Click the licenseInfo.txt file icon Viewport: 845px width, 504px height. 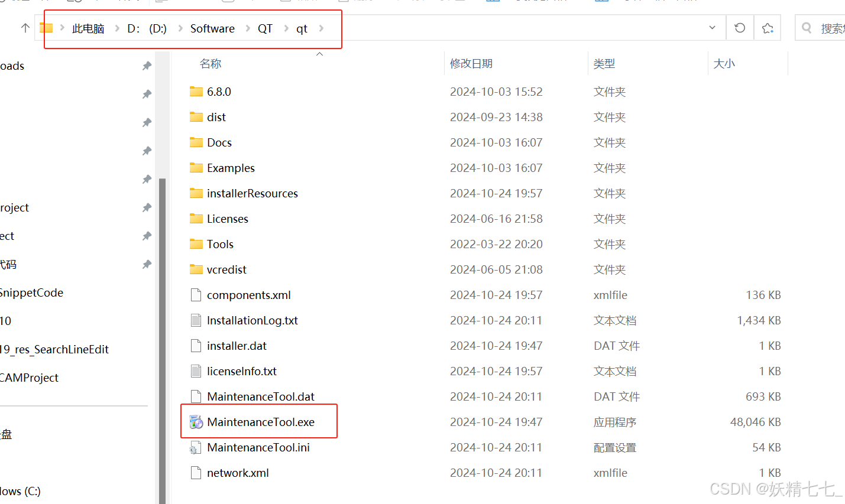pos(196,371)
